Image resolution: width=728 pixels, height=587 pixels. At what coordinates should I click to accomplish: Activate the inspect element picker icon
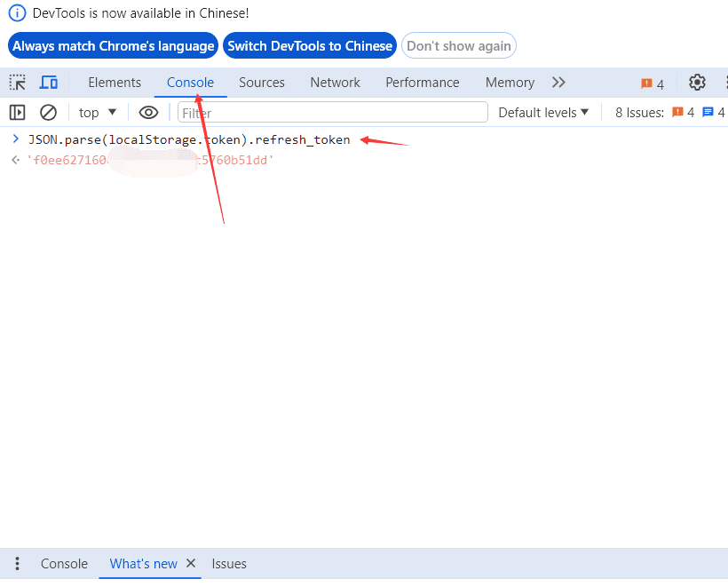pos(18,83)
